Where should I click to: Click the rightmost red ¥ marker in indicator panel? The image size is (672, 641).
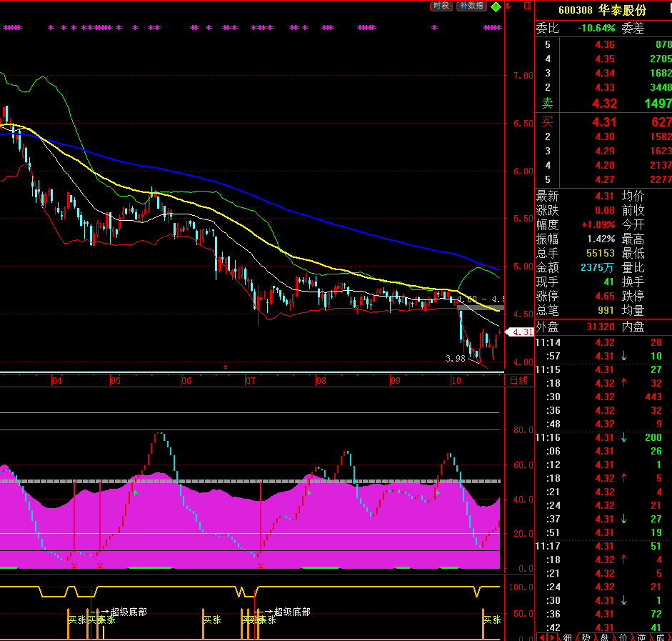tap(260, 567)
